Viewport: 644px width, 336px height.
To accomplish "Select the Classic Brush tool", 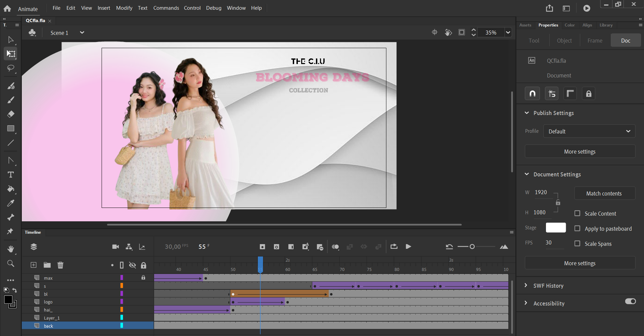I will [x=10, y=100].
